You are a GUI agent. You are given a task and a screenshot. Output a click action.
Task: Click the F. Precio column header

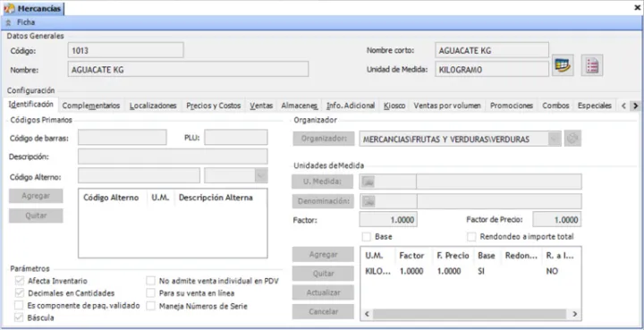pos(453,255)
